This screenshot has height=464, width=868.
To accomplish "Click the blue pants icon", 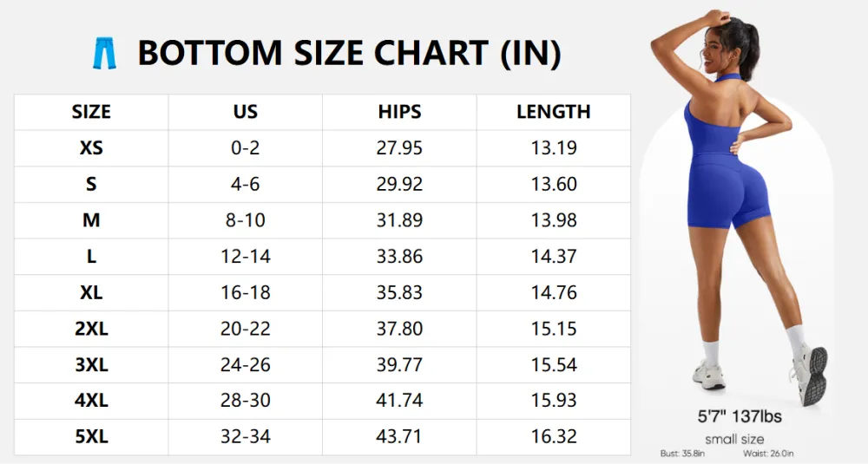I will click(104, 54).
